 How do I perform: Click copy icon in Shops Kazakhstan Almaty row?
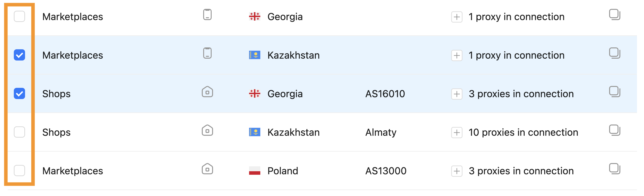coord(615,130)
